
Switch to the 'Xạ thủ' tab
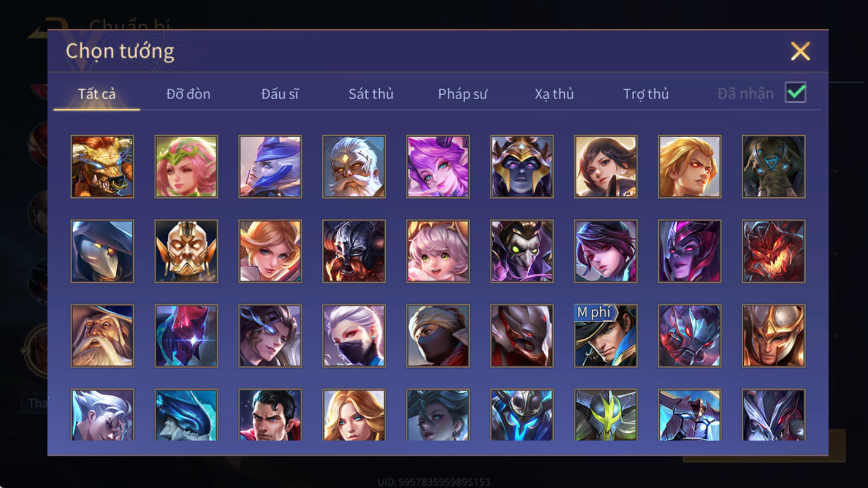[x=554, y=94]
